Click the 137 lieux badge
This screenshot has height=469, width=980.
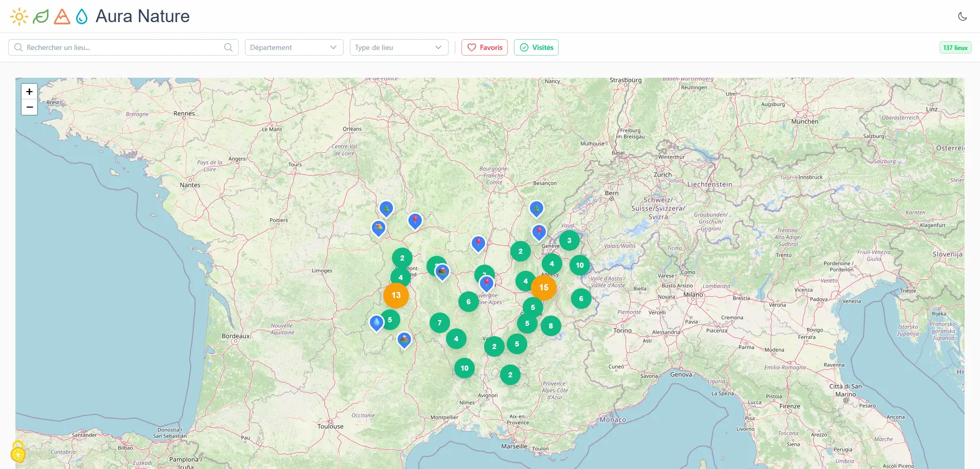pos(955,47)
